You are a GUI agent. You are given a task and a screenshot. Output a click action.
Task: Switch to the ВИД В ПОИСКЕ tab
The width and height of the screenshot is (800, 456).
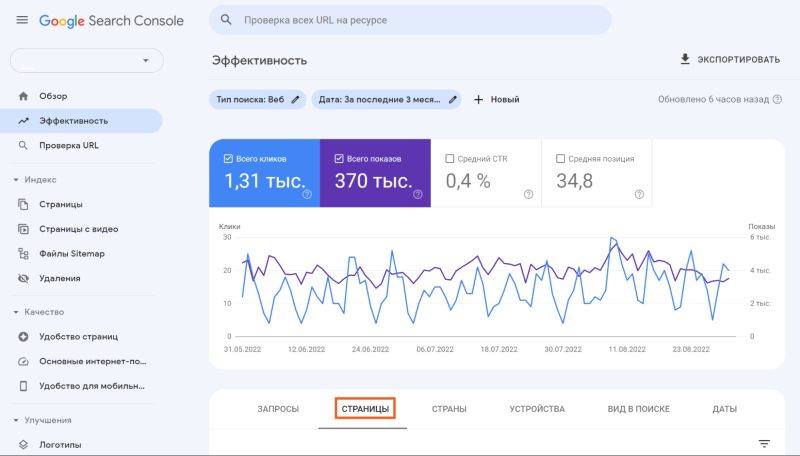[638, 409]
